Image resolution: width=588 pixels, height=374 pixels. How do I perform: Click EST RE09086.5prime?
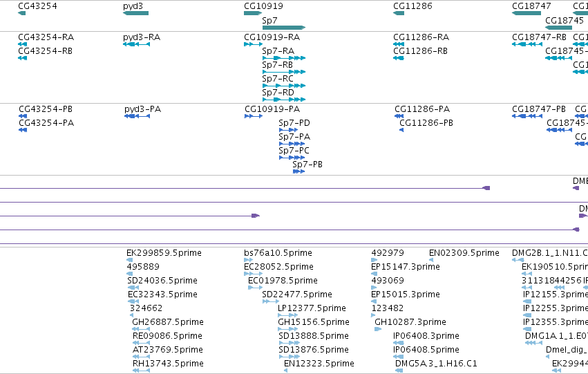point(167,336)
